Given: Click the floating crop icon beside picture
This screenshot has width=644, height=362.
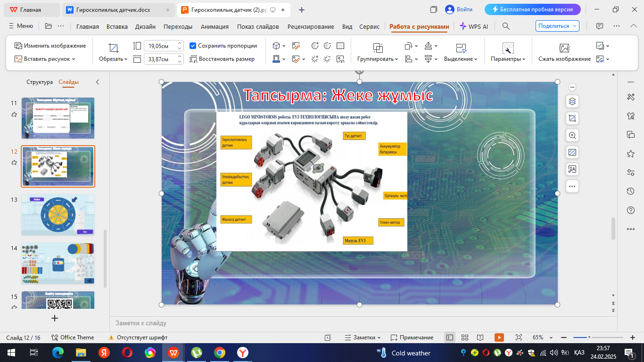Looking at the screenshot, I should [x=572, y=118].
